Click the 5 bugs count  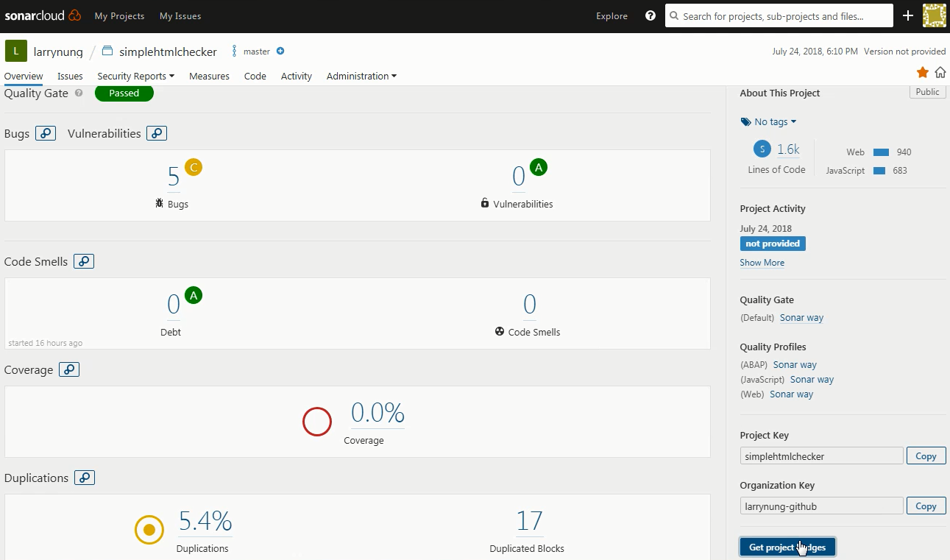point(174,177)
